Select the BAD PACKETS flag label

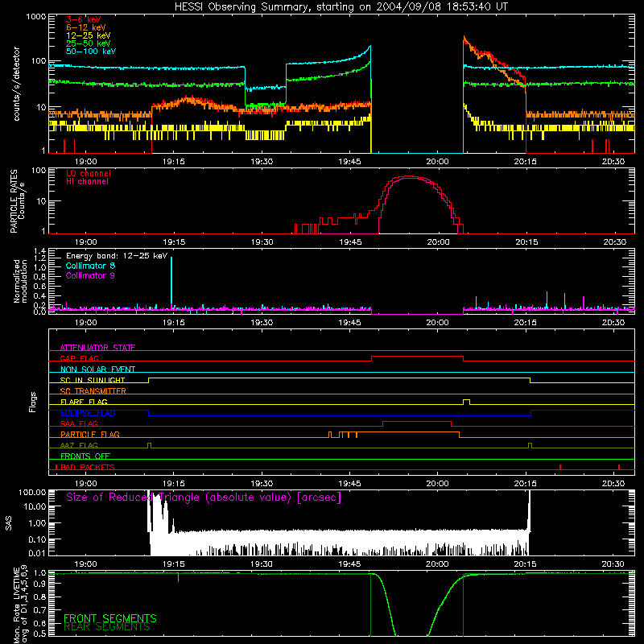click(87, 467)
